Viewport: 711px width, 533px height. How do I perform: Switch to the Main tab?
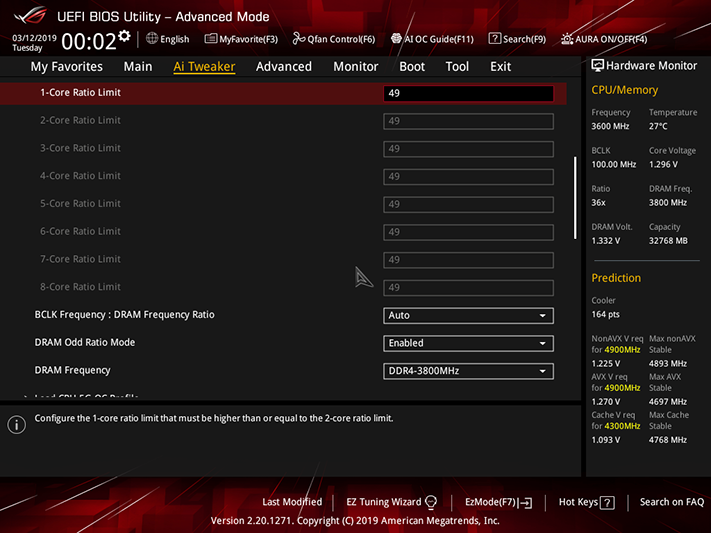138,67
